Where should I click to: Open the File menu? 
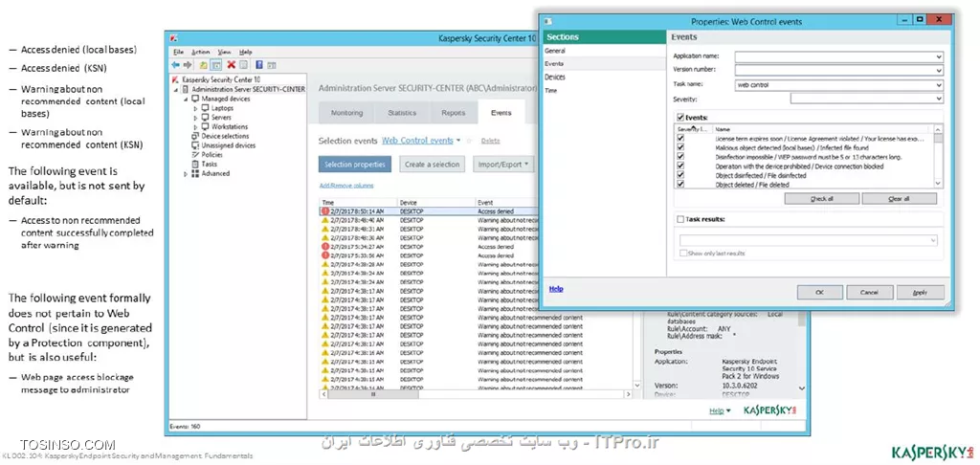pos(179,52)
